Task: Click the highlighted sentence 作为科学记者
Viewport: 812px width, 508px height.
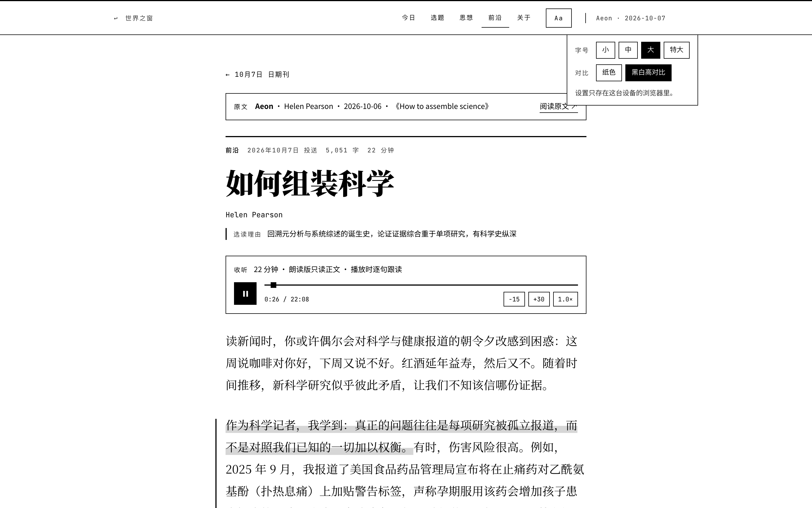Action: [401, 436]
